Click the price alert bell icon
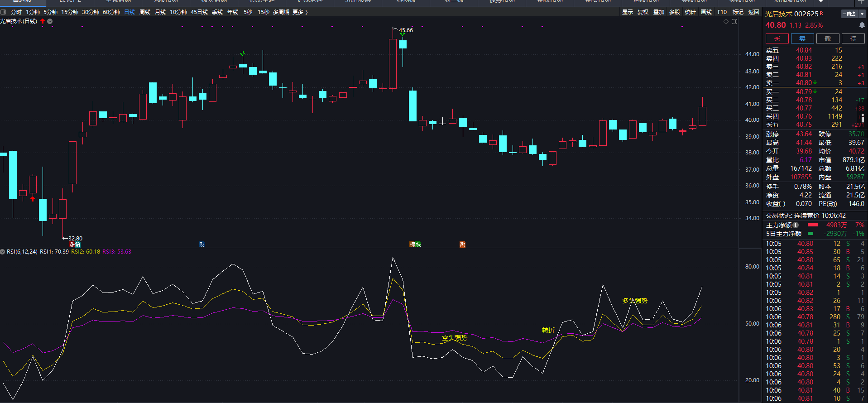This screenshot has width=868, height=403. 862,25
